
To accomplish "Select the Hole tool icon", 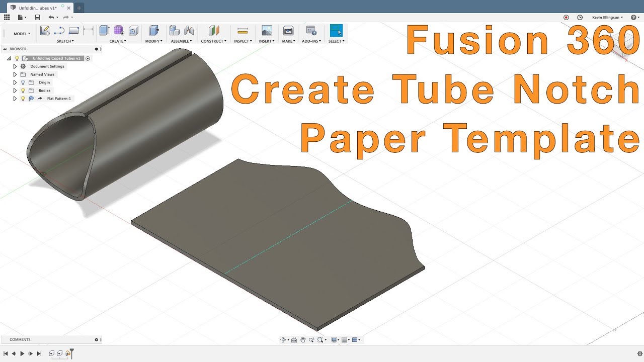I will (x=133, y=31).
